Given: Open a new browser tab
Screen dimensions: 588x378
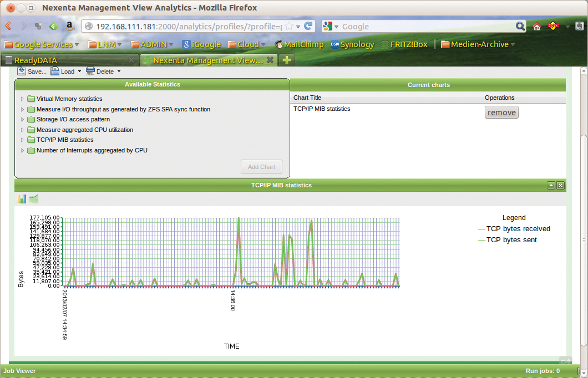Looking at the screenshot, I should 286,60.
